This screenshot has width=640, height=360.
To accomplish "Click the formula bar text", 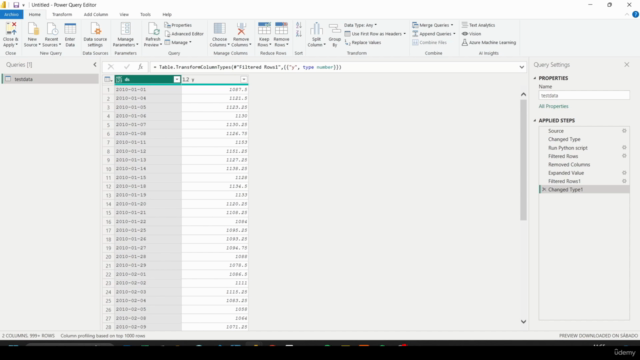I will 247,67.
